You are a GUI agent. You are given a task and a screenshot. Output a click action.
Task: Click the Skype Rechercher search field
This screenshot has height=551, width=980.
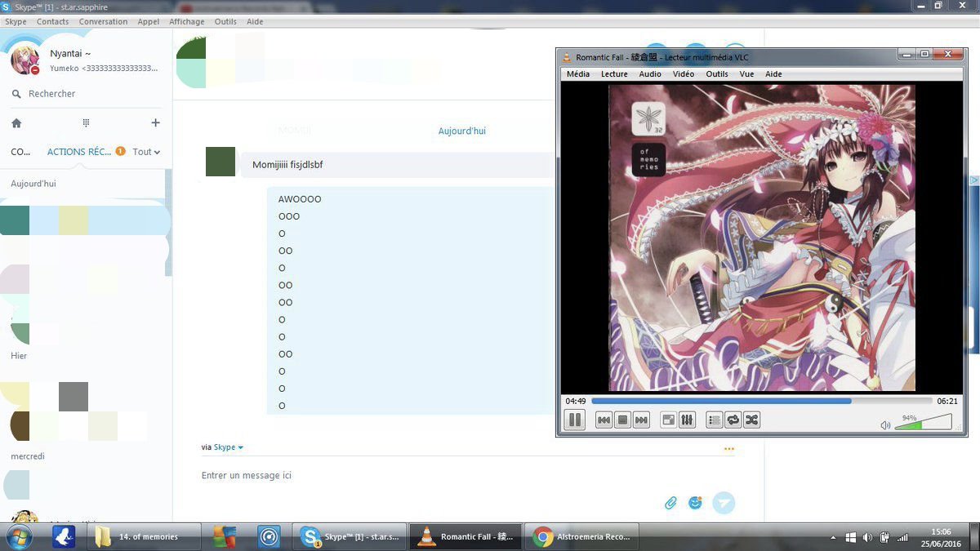click(86, 94)
